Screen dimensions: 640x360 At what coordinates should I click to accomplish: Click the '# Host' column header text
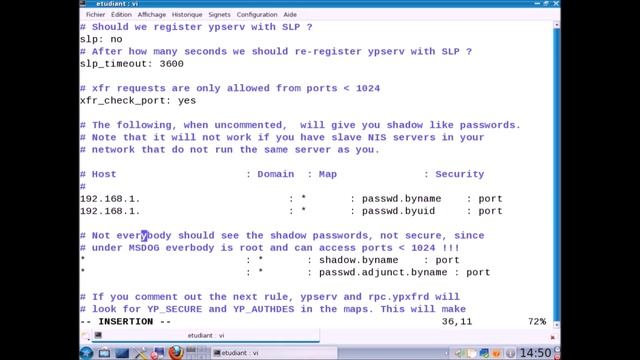[x=98, y=174]
